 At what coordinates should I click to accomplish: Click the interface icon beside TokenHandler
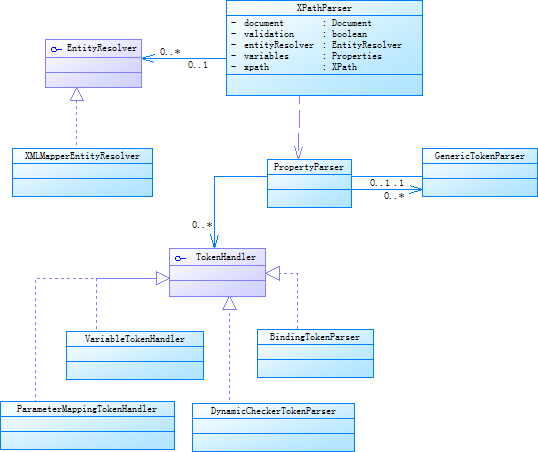point(180,258)
